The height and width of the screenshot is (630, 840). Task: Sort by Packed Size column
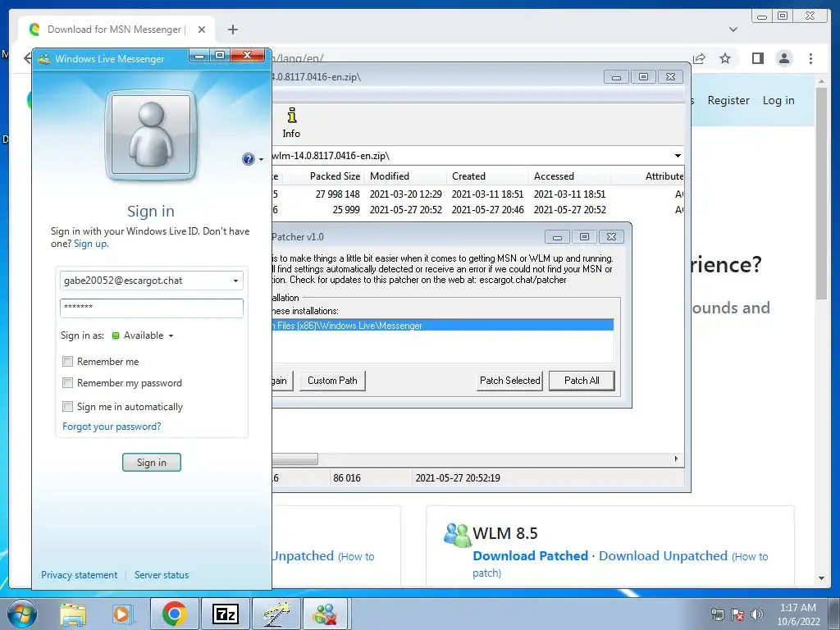[335, 176]
